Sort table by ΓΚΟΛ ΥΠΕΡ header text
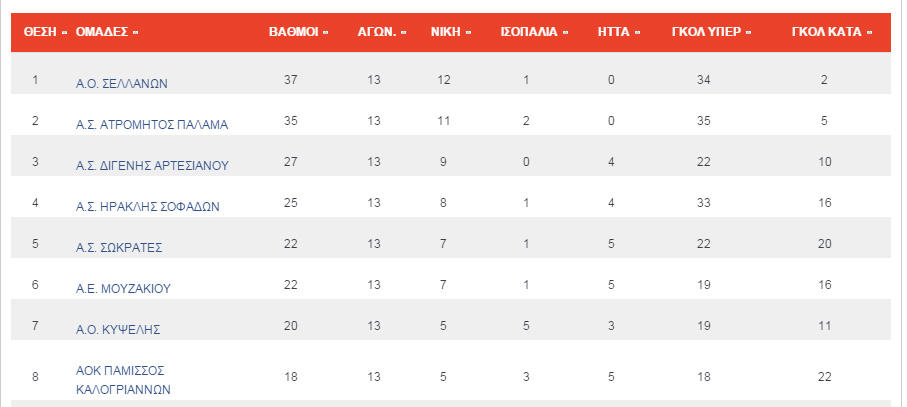The width and height of the screenshot is (907, 407). pos(706,32)
